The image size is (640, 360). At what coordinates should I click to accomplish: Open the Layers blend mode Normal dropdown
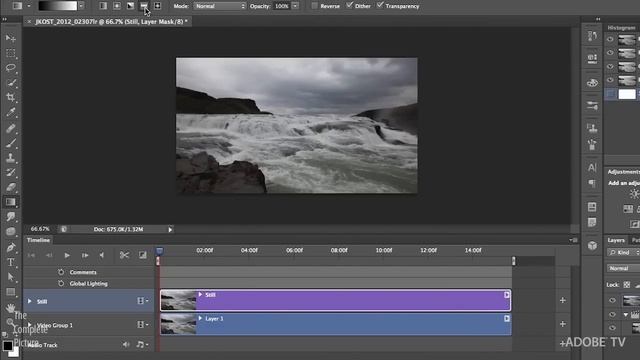pos(623,268)
